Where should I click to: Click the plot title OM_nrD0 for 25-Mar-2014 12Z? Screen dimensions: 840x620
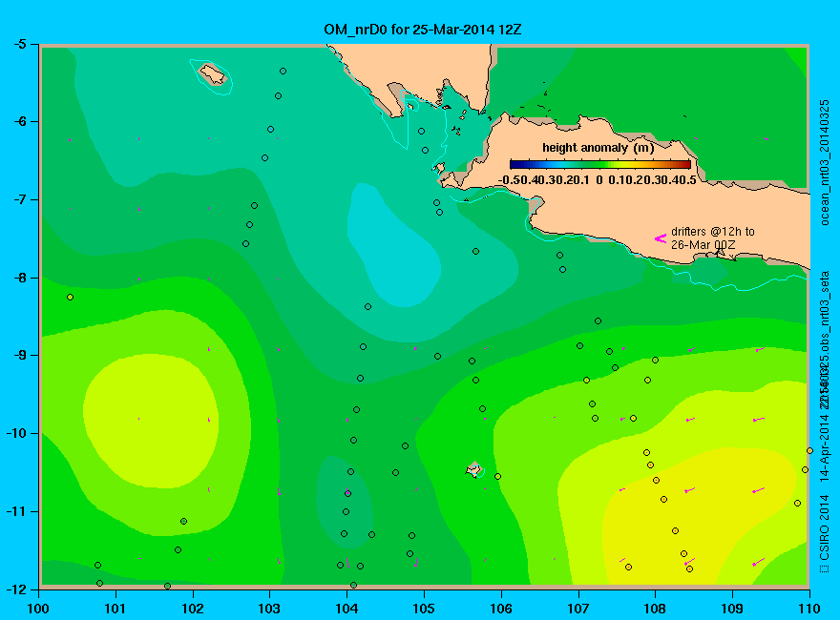(x=422, y=30)
